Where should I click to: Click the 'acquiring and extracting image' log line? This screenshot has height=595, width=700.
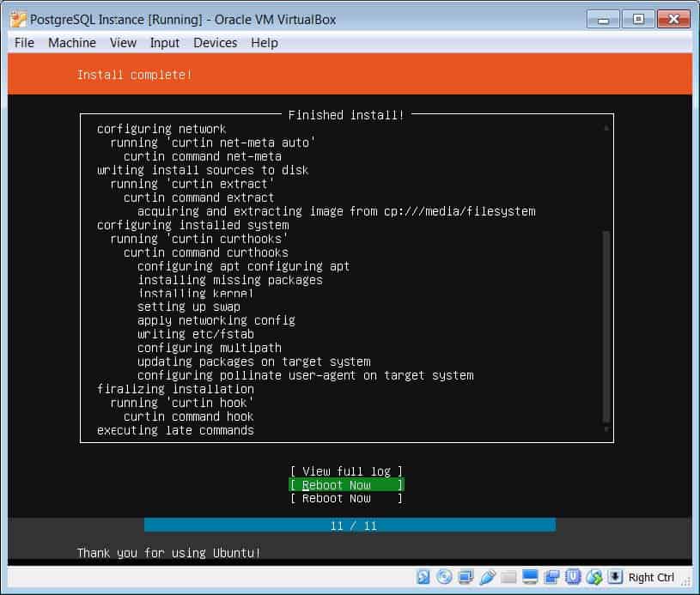coord(336,211)
